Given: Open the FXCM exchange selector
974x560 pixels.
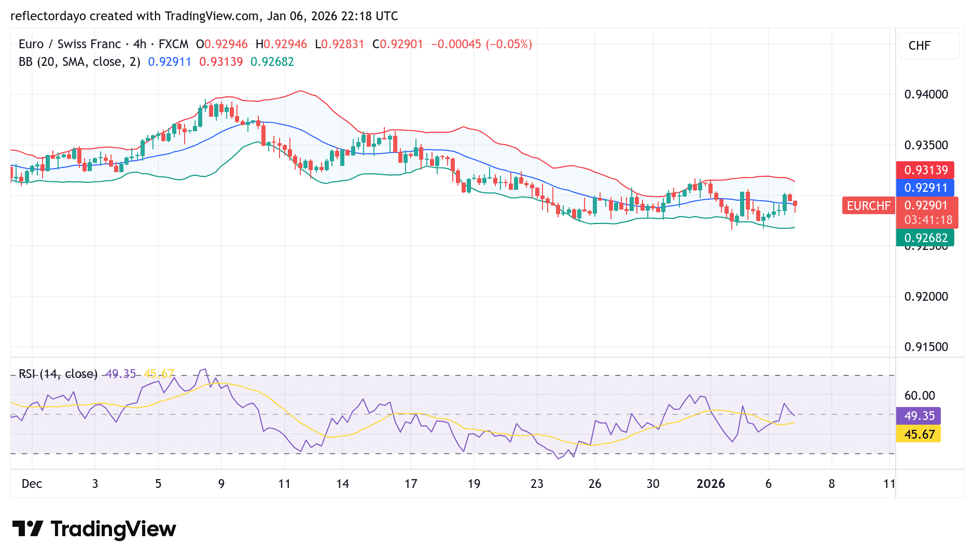Looking at the screenshot, I should click(173, 44).
